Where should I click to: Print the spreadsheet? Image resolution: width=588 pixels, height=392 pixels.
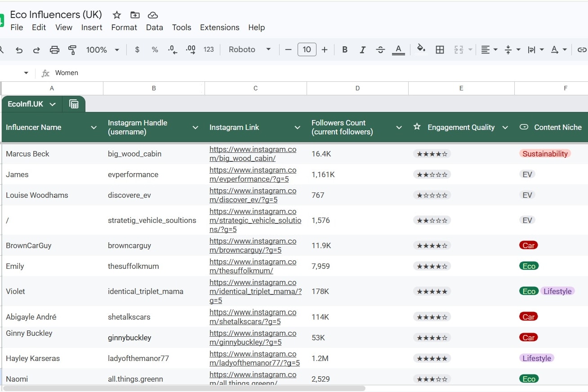tap(54, 50)
